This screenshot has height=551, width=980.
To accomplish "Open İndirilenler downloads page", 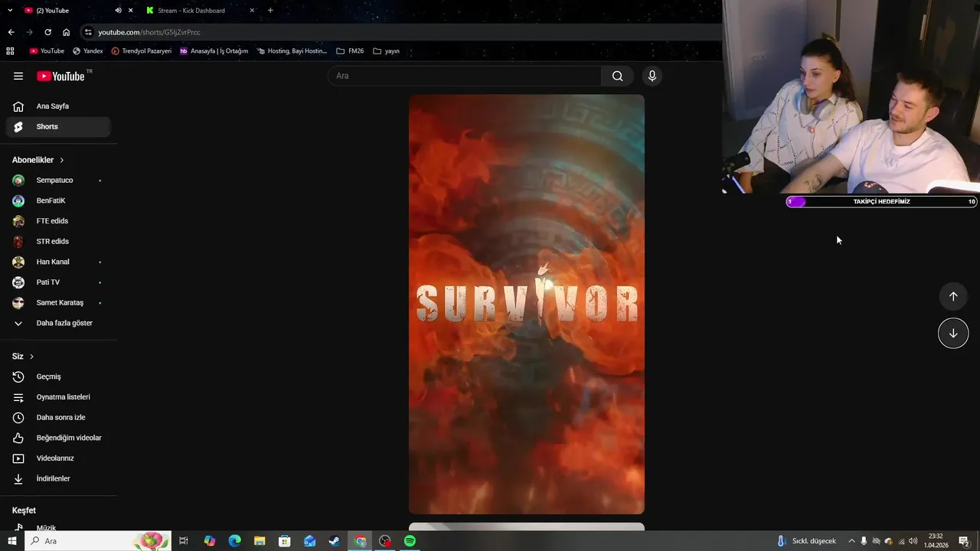I will click(58, 478).
